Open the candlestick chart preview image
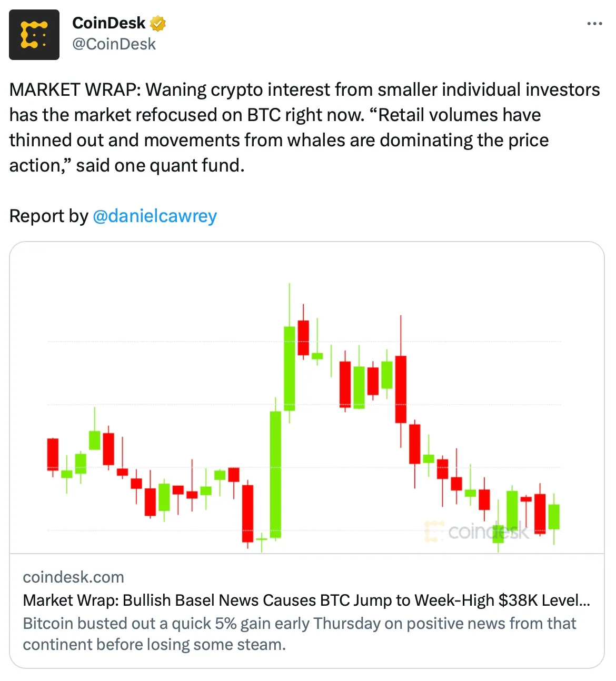Viewport: 616px width, 681px height. (x=307, y=398)
